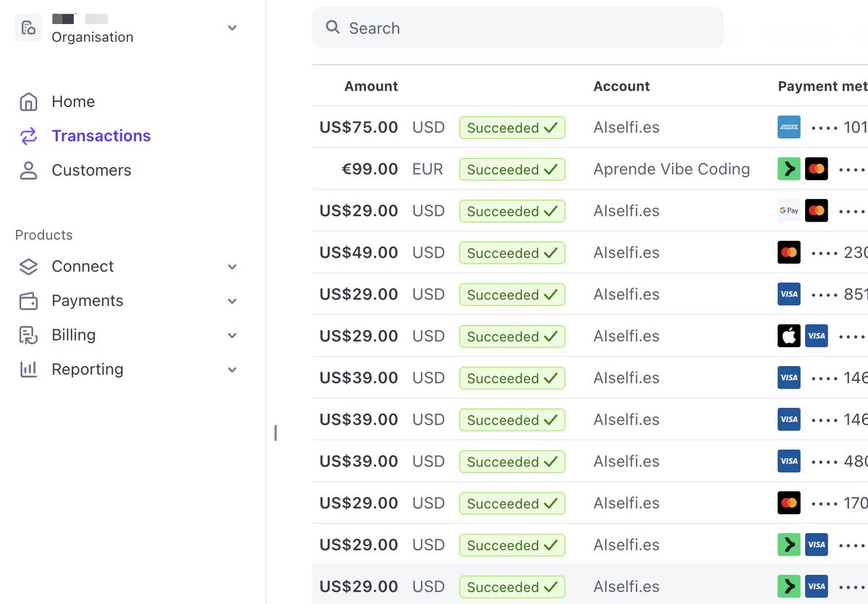Image resolution: width=868 pixels, height=604 pixels.
Task: Open Customers via its sidebar icon
Action: pyautogui.click(x=29, y=170)
